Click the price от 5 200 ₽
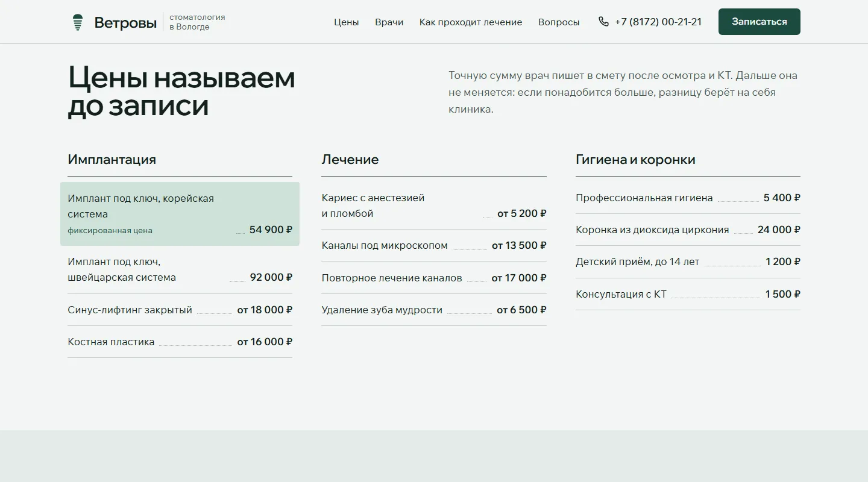868x482 pixels. pos(522,213)
